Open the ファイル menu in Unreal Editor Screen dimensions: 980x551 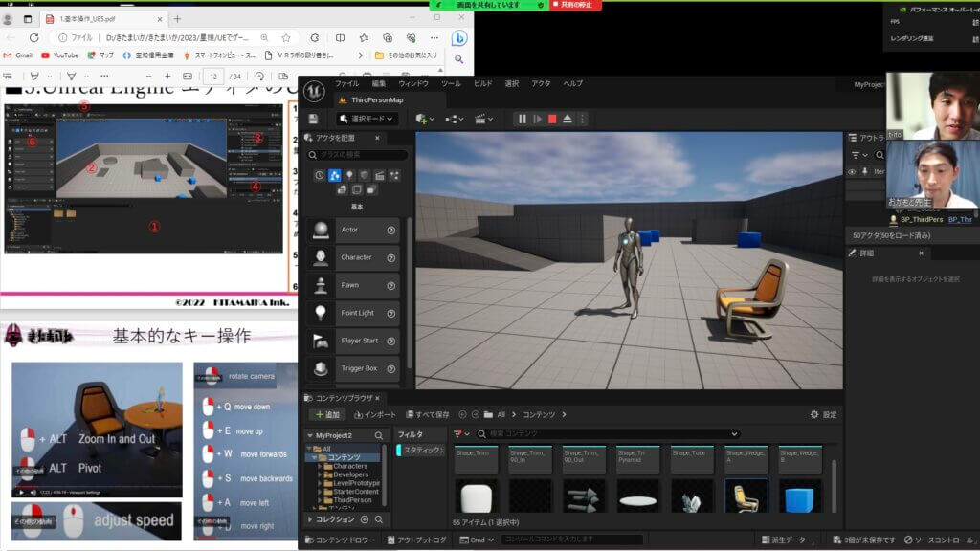(x=346, y=84)
